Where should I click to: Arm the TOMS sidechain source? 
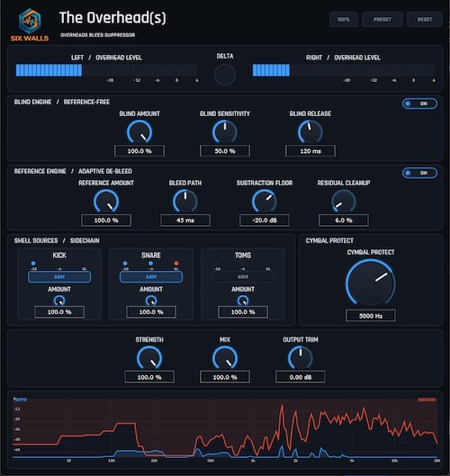(243, 277)
